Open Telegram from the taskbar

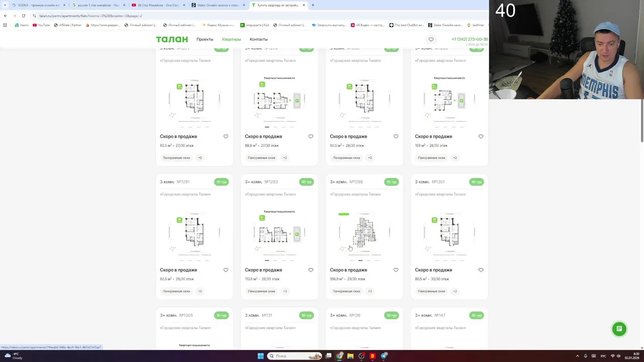(x=384, y=356)
